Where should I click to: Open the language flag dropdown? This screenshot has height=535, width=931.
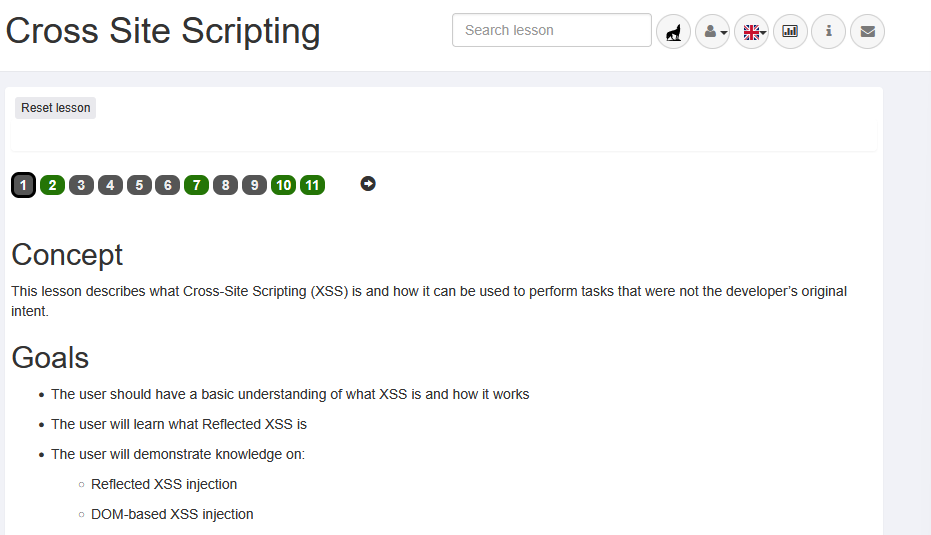[x=752, y=31]
